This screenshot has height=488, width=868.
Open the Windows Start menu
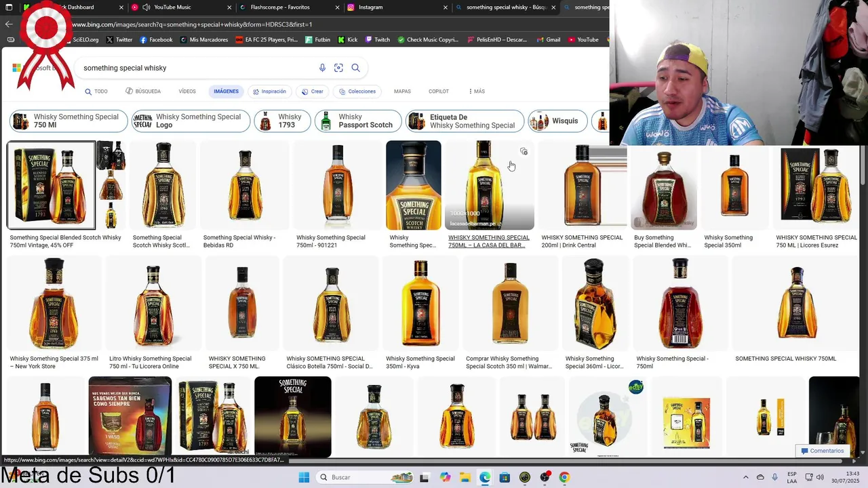[304, 477]
